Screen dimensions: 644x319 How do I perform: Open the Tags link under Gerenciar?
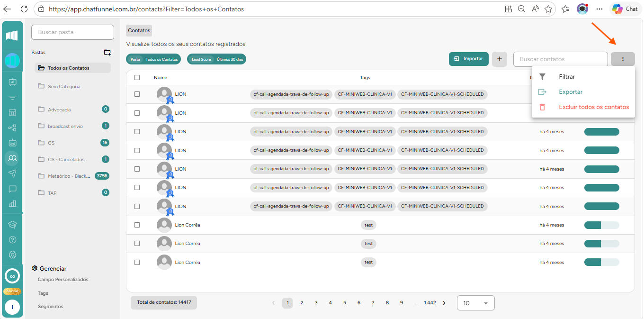coord(43,293)
